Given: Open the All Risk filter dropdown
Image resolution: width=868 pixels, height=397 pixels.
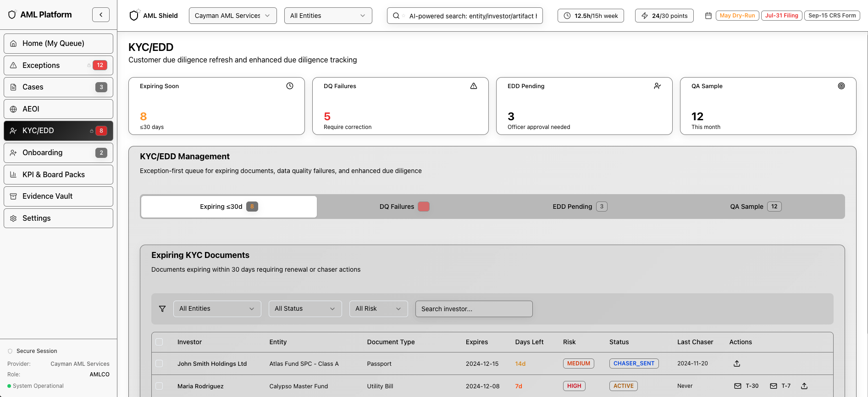Looking at the screenshot, I should [378, 309].
